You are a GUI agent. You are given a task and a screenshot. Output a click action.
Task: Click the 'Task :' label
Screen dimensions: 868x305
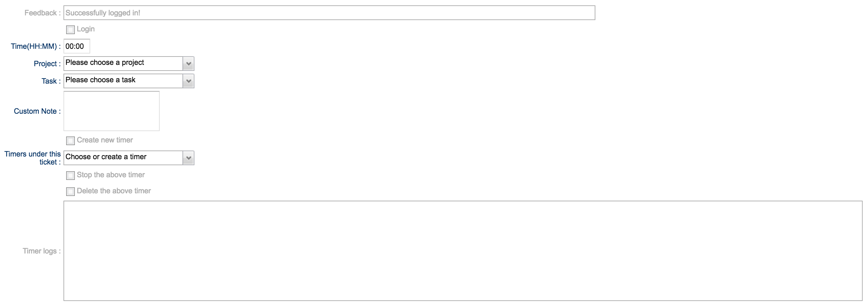click(51, 81)
